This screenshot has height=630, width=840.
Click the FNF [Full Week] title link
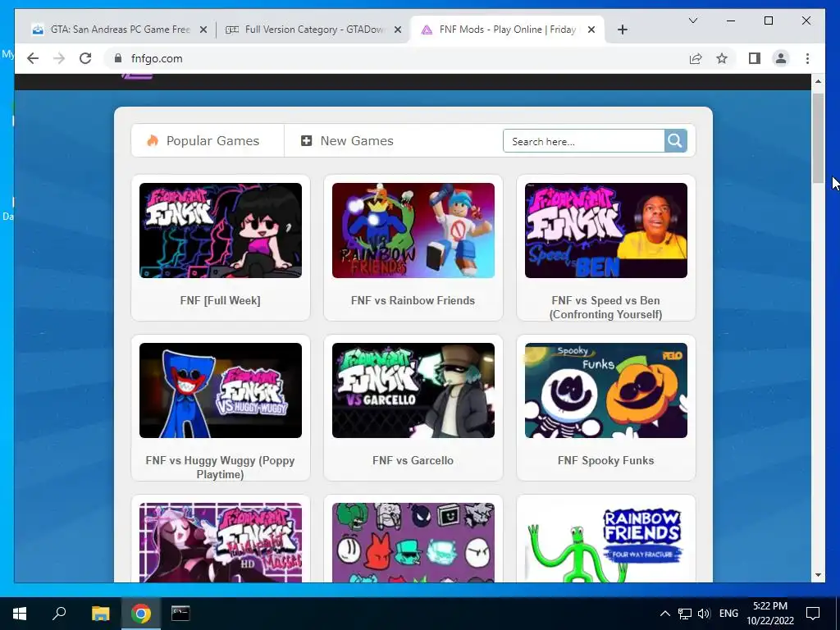220,300
